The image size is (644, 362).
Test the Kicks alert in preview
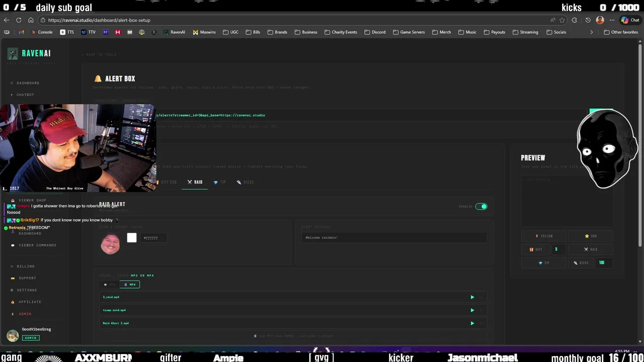(x=581, y=262)
